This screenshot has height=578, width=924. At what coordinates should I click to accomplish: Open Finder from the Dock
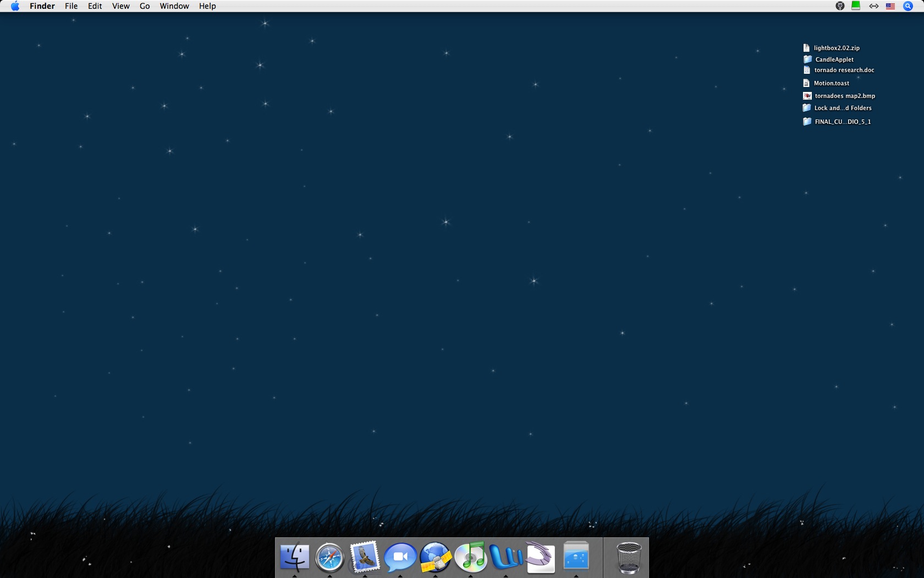[x=294, y=557]
